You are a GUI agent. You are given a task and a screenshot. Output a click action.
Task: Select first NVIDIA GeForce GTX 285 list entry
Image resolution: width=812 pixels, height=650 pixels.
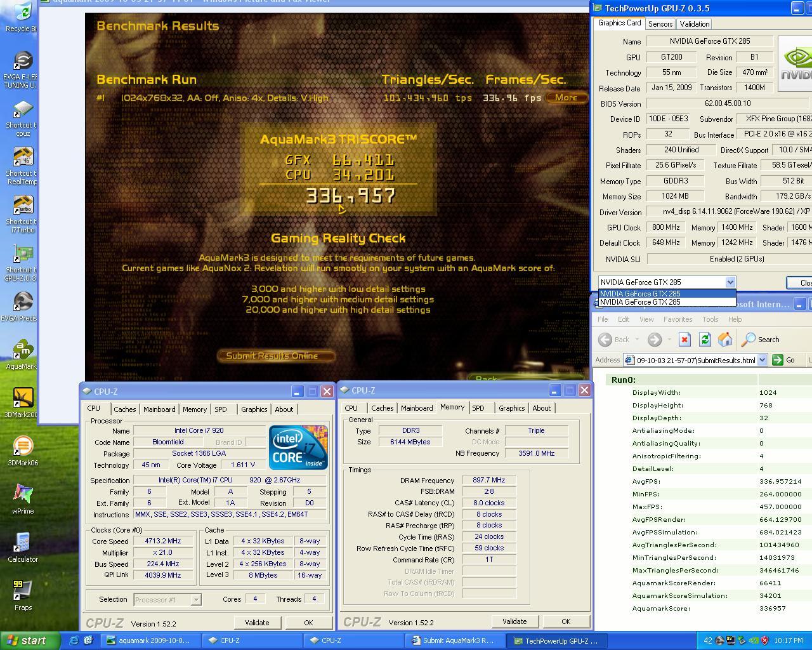(x=667, y=293)
